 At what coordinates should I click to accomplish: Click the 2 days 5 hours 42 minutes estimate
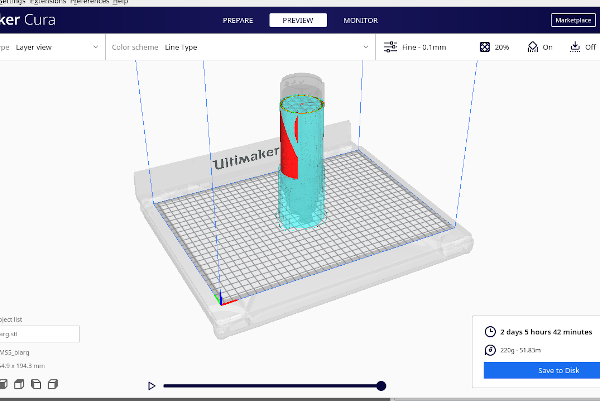point(546,332)
